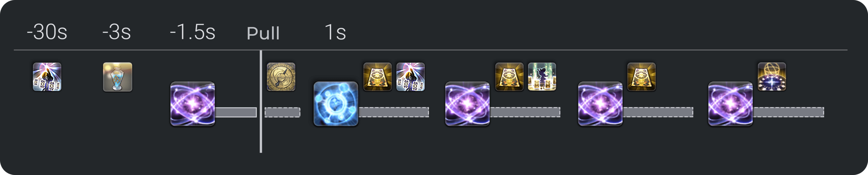Click the card Draw icon under -30s
Viewport: 868px width, 175px height.
(47, 77)
